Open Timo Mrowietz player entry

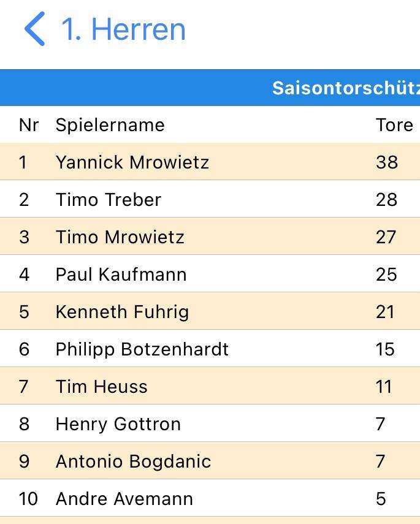[210, 237]
